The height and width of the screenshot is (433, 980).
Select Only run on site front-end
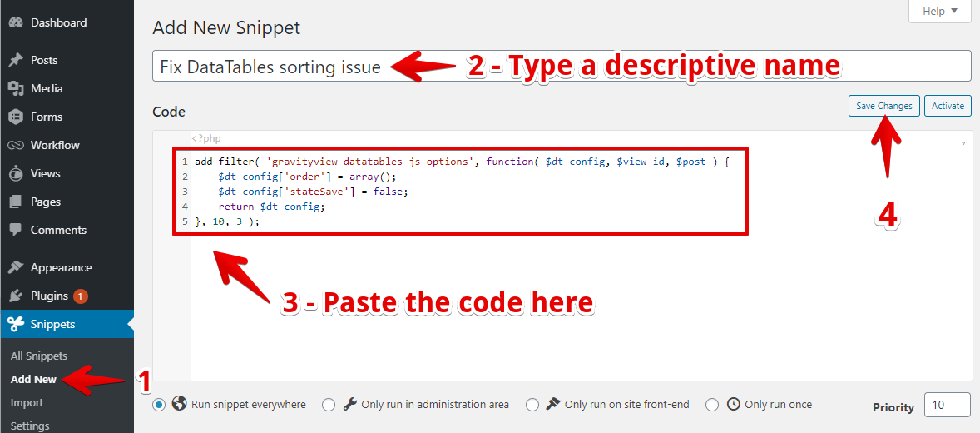[x=532, y=405]
